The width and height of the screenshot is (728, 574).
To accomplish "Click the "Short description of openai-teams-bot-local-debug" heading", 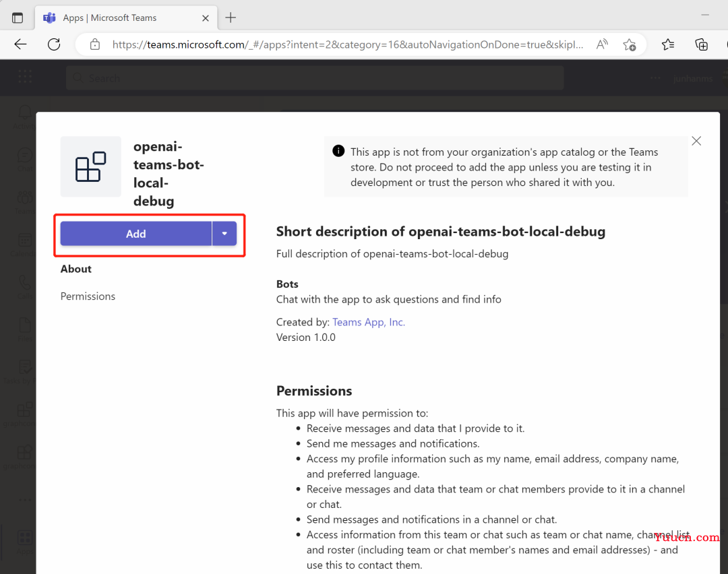I will [441, 232].
